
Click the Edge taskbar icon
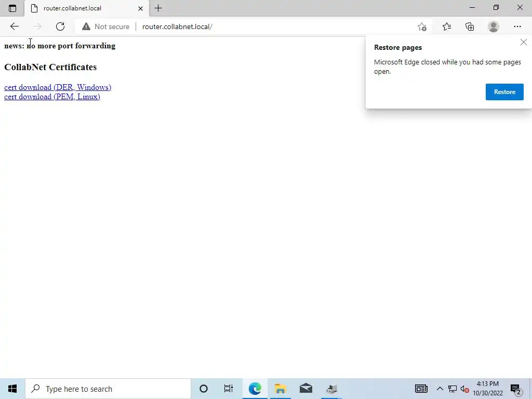(x=255, y=389)
